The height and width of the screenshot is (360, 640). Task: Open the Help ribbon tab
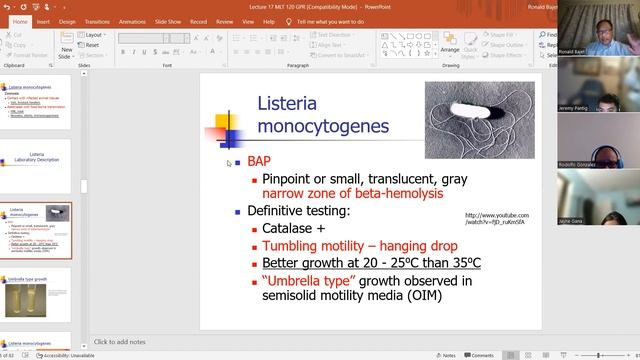click(269, 22)
